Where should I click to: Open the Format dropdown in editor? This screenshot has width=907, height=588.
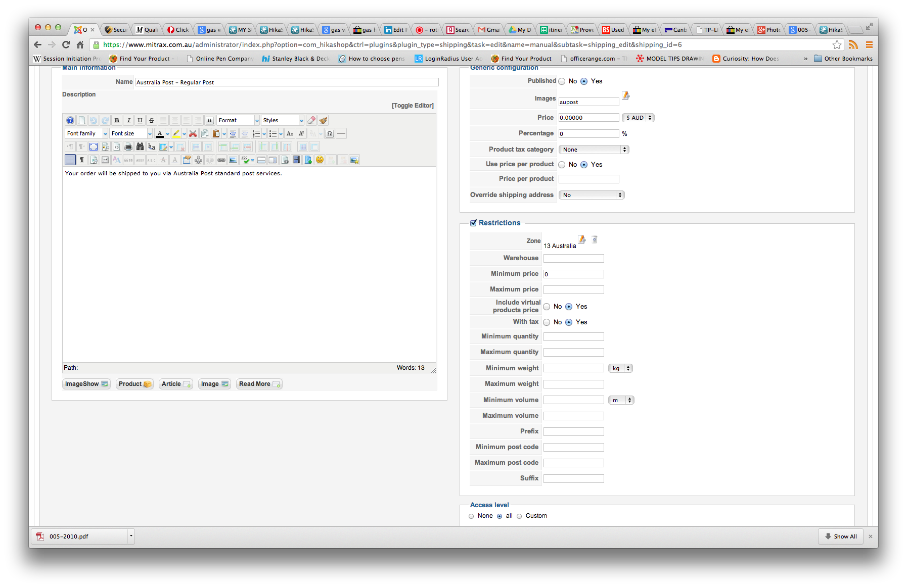click(238, 120)
